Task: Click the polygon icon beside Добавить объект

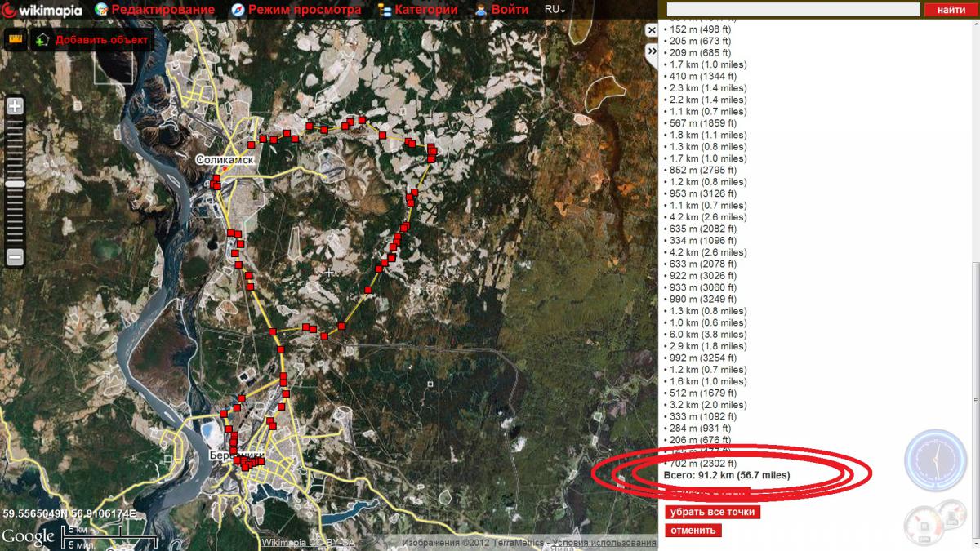Action: pos(42,40)
